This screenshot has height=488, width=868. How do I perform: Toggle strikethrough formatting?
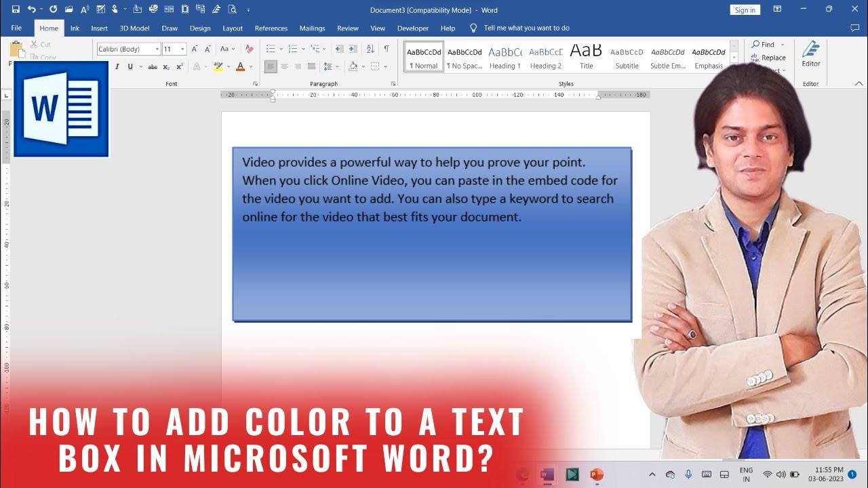pos(153,66)
